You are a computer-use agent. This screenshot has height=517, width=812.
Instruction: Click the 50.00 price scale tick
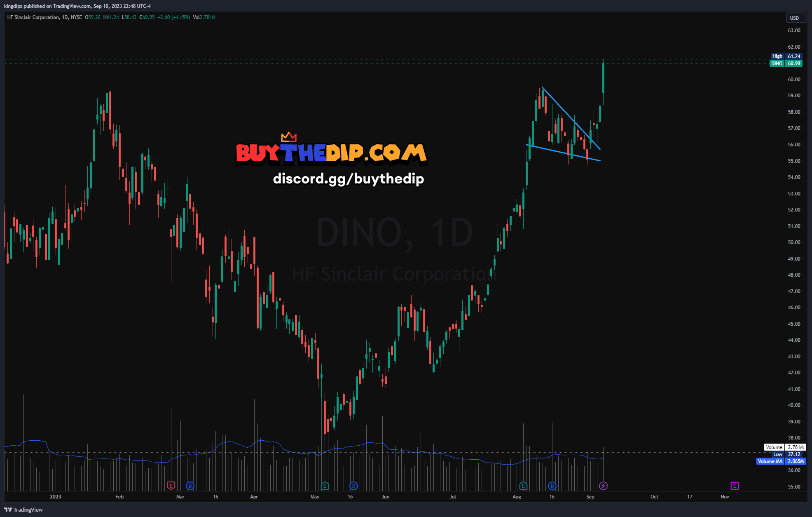coord(794,242)
